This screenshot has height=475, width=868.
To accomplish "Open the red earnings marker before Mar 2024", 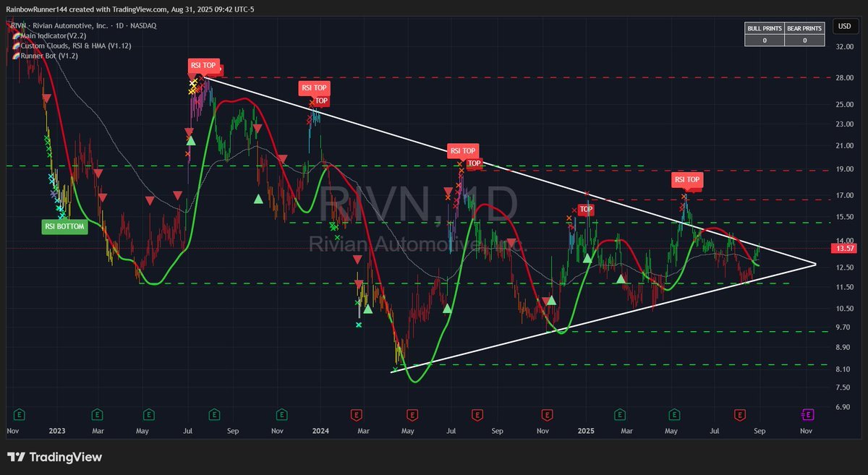I will pos(356,415).
